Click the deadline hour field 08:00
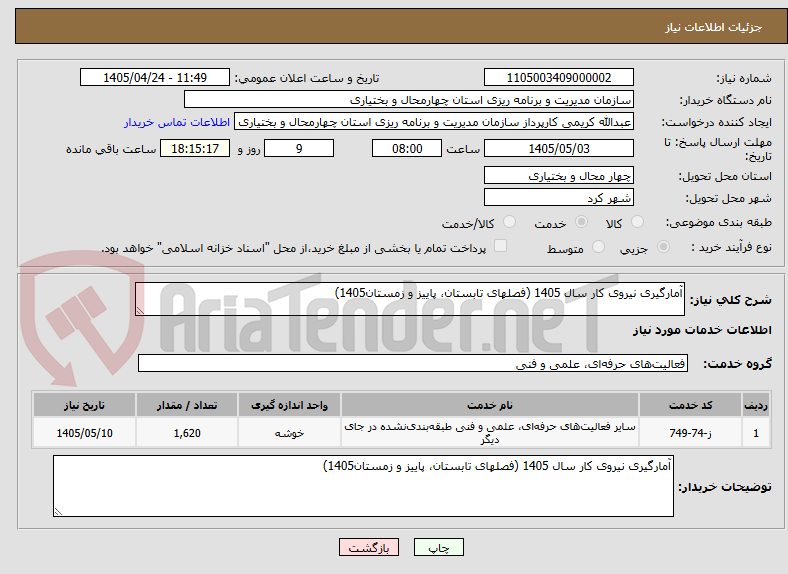The image size is (788, 574). pyautogui.click(x=407, y=148)
